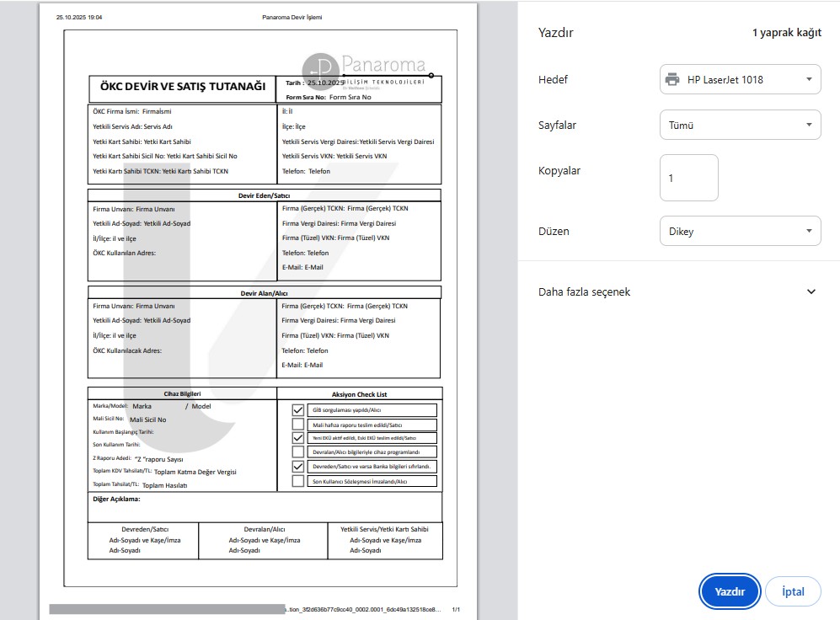The image size is (840, 620).
Task: Uncheck the GİB sorgulaması yapıldı checkbox
Action: pos(297,410)
